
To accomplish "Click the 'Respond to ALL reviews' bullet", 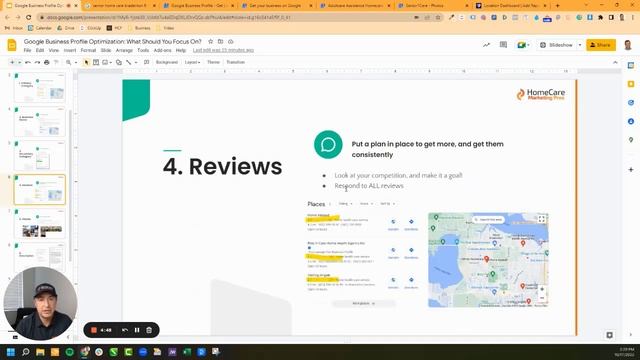I will click(369, 186).
